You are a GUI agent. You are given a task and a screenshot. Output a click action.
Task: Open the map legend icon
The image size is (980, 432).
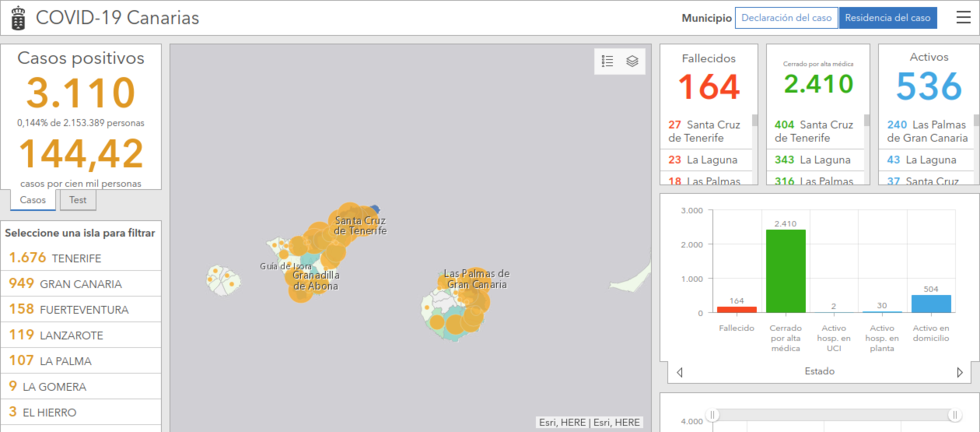click(608, 61)
